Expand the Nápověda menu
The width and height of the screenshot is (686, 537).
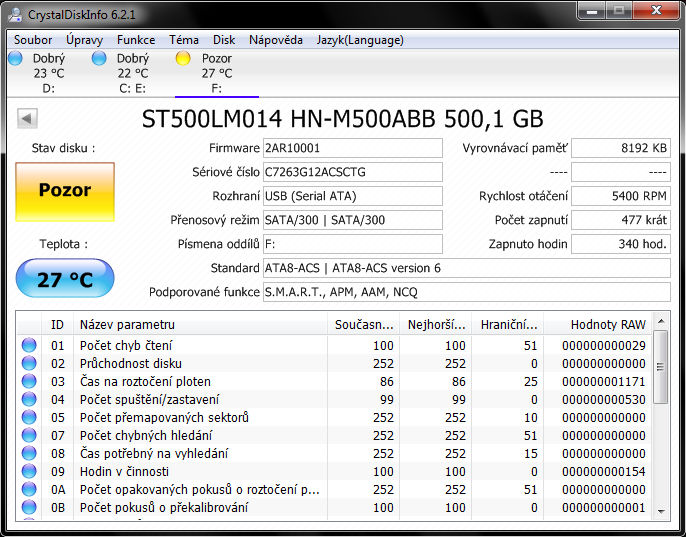click(x=275, y=40)
